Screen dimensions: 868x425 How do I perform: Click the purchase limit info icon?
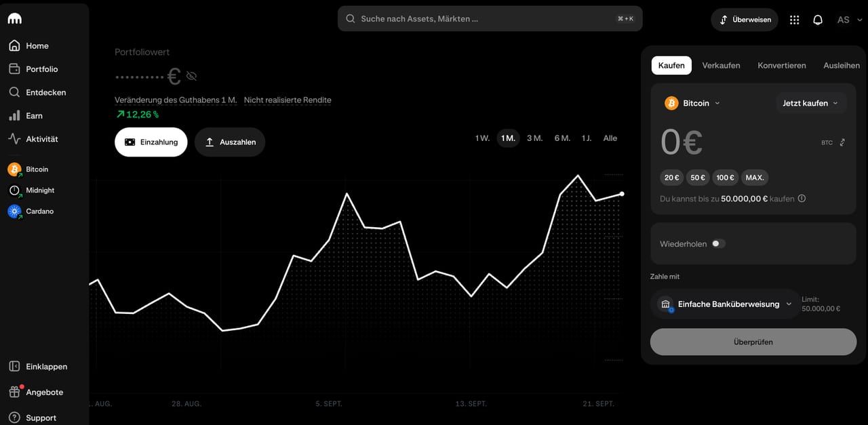click(802, 199)
